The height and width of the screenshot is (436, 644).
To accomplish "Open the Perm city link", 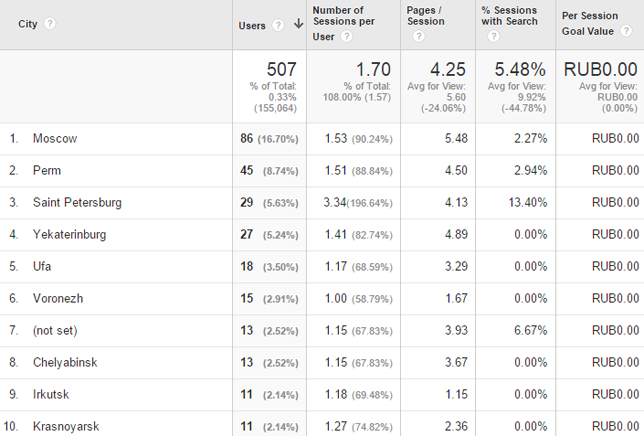I will click(x=47, y=170).
